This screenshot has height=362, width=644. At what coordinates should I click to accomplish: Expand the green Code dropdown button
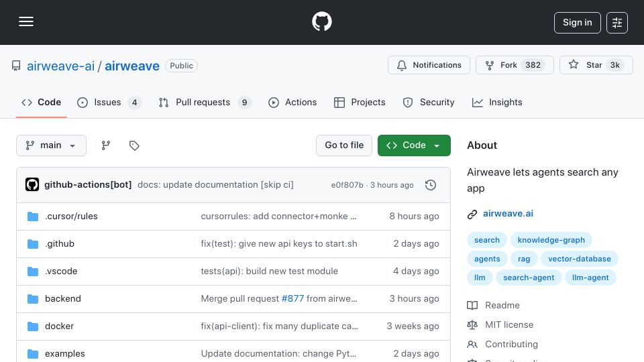pos(414,145)
